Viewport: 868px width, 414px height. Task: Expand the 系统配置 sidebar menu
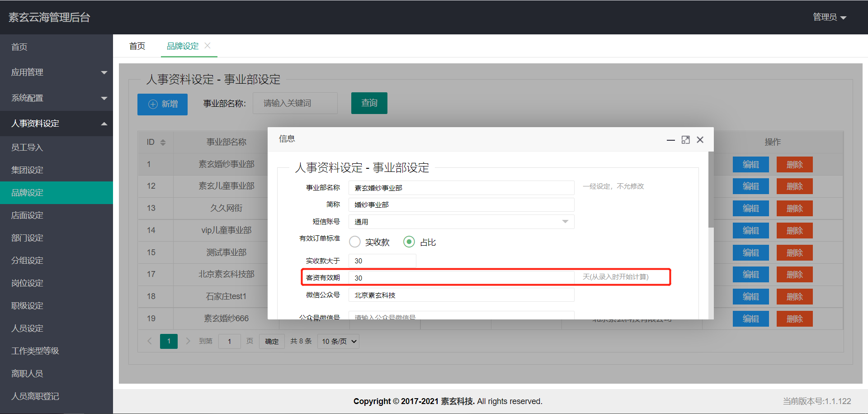pos(57,98)
